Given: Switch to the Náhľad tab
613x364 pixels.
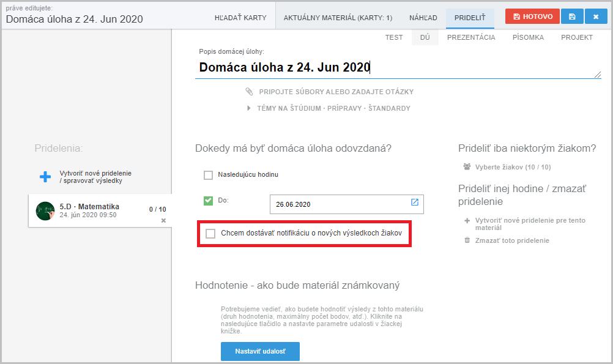Looking at the screenshot, I should click(423, 18).
